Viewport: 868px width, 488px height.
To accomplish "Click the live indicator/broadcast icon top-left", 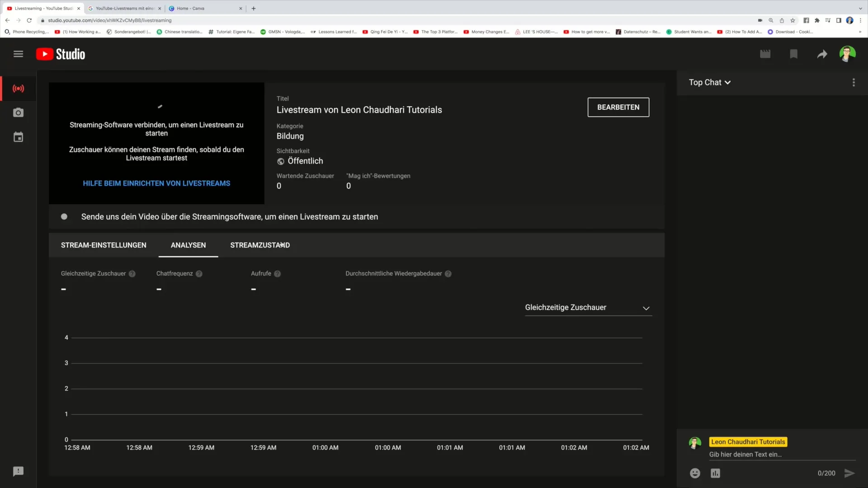I will tap(18, 88).
